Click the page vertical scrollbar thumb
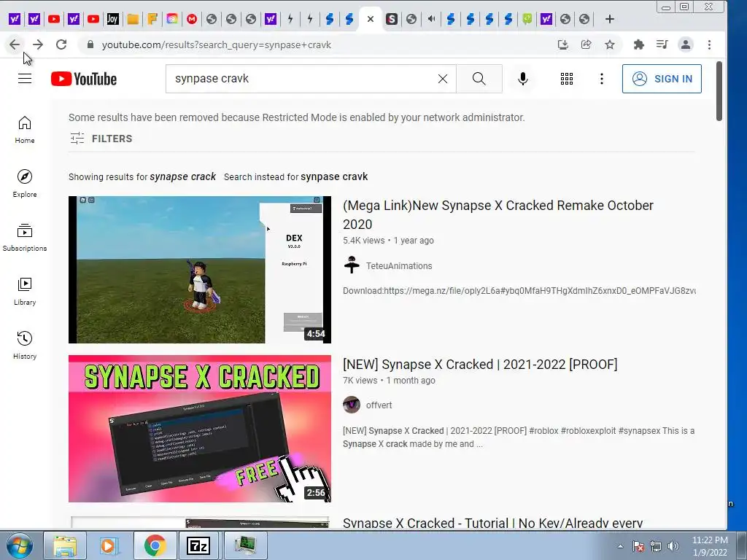 click(719, 91)
